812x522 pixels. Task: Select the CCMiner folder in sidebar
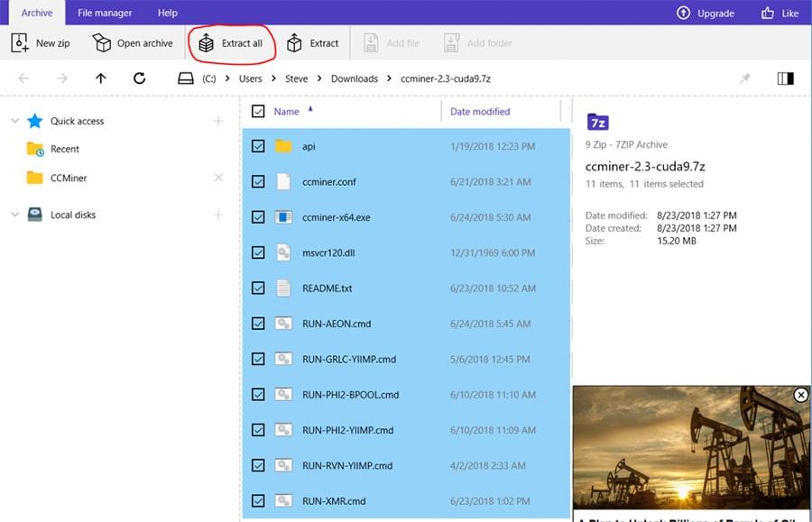click(69, 178)
